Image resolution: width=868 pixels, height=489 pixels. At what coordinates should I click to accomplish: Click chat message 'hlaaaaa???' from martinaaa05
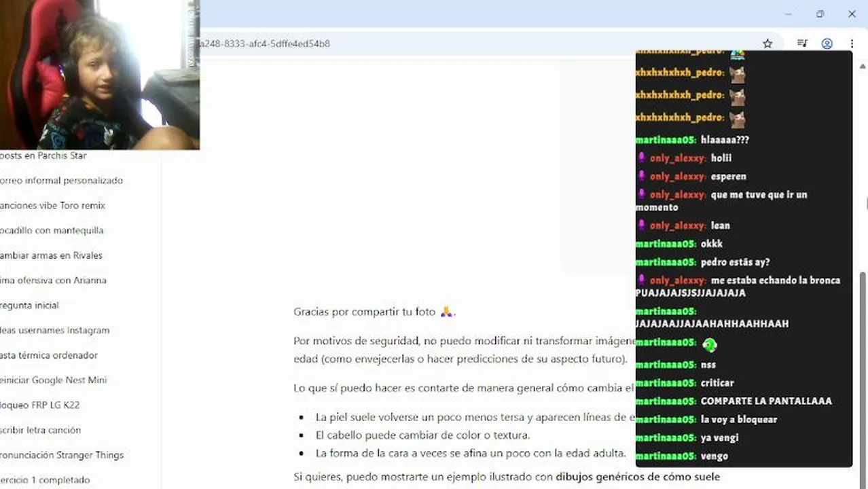point(725,140)
